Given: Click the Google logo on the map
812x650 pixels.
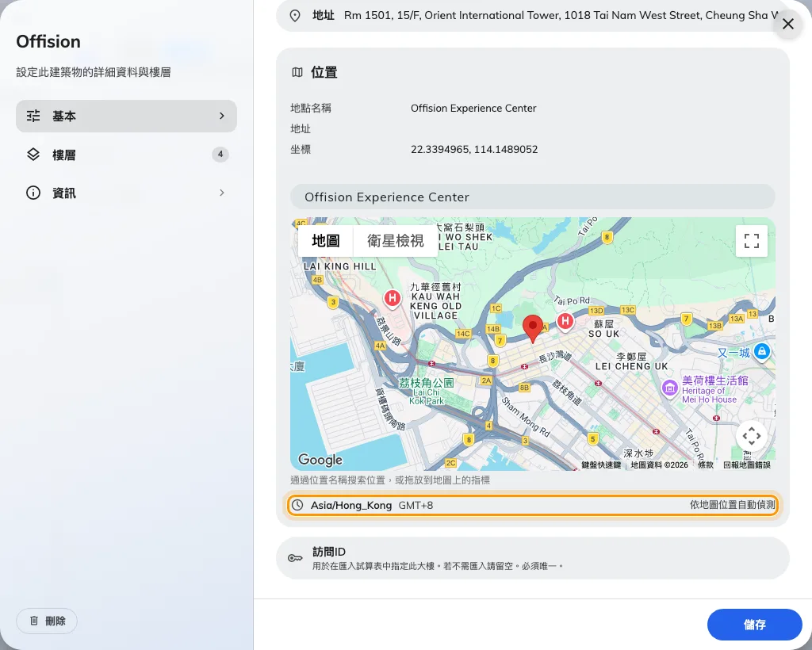Looking at the screenshot, I should click(x=320, y=460).
